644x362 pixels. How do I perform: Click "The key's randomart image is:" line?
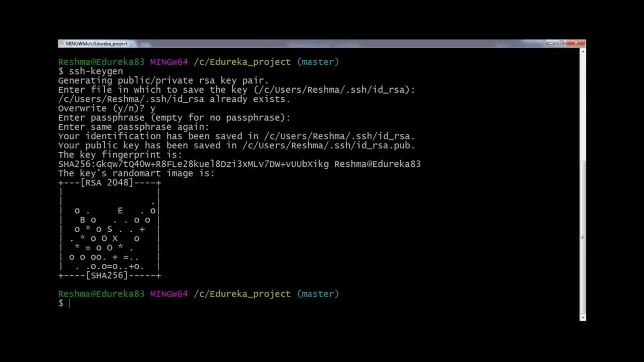pyautogui.click(x=136, y=173)
